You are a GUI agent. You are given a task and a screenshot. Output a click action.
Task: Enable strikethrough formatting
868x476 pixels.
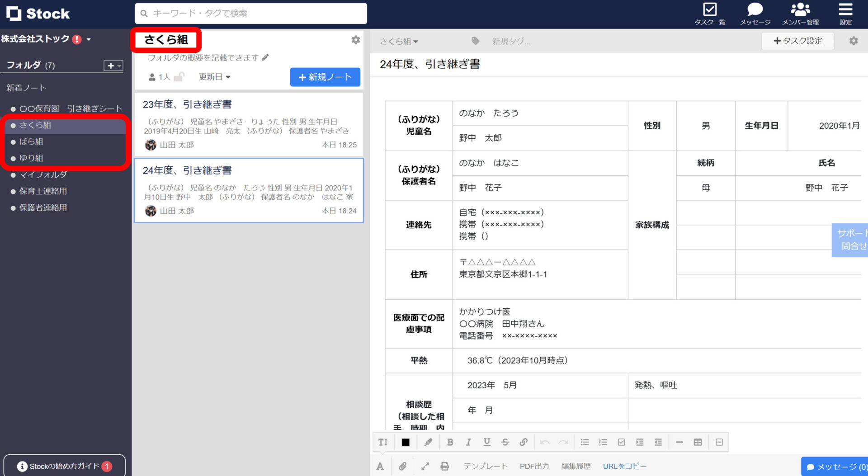[505, 442]
